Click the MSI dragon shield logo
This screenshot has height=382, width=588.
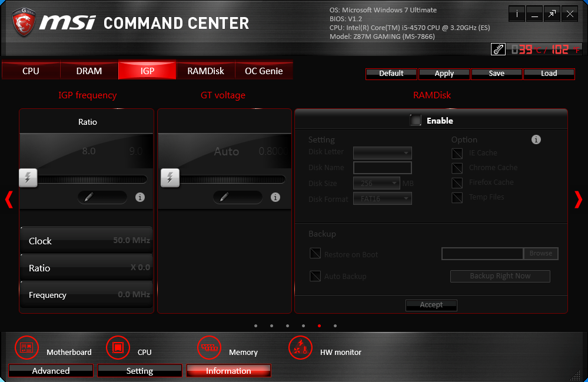[24, 22]
